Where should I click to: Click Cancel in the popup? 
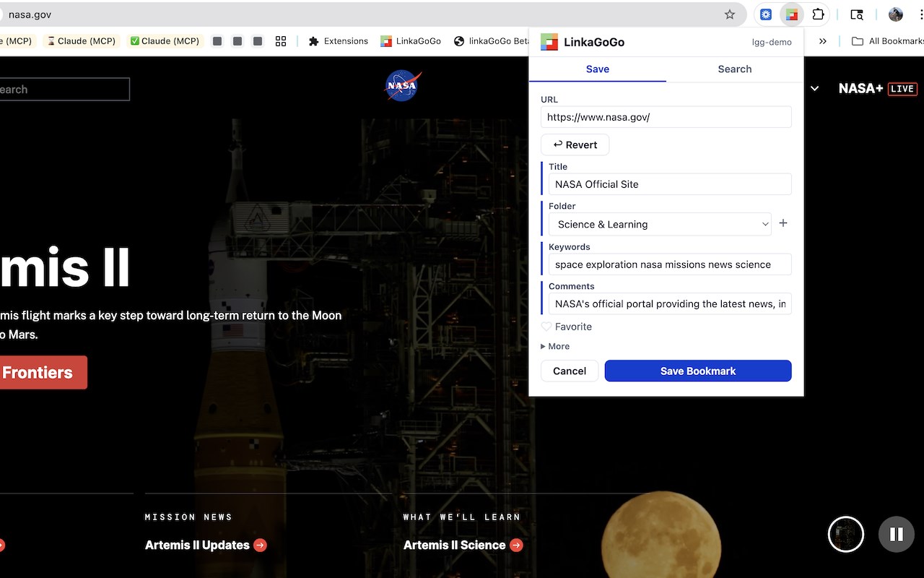(x=570, y=371)
